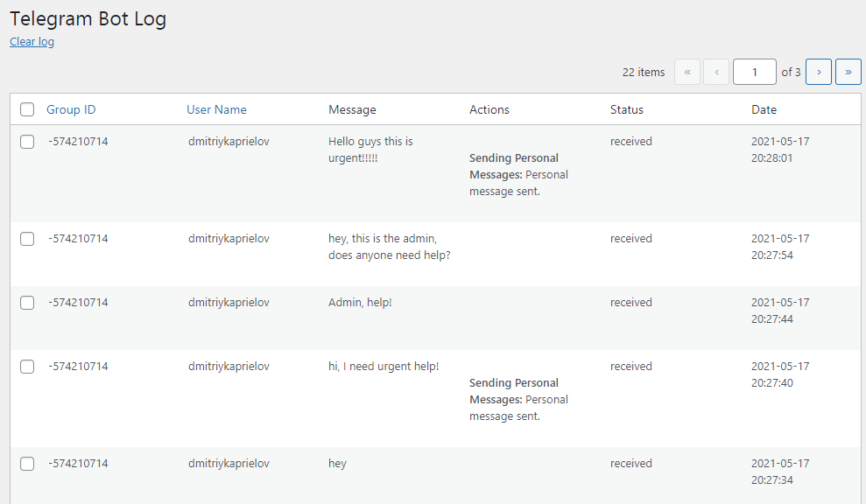Check the row 'hey, this is the admin'
The image size is (866, 504).
pos(27,239)
